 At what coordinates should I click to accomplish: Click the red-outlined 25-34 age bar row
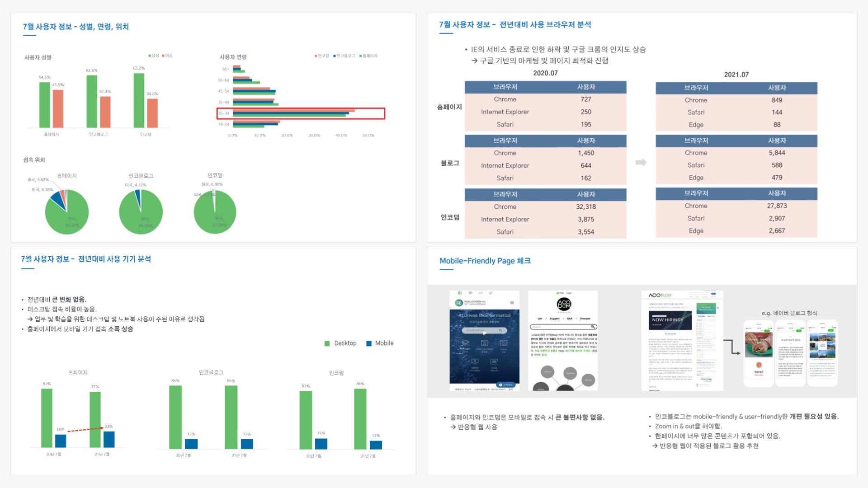click(301, 113)
